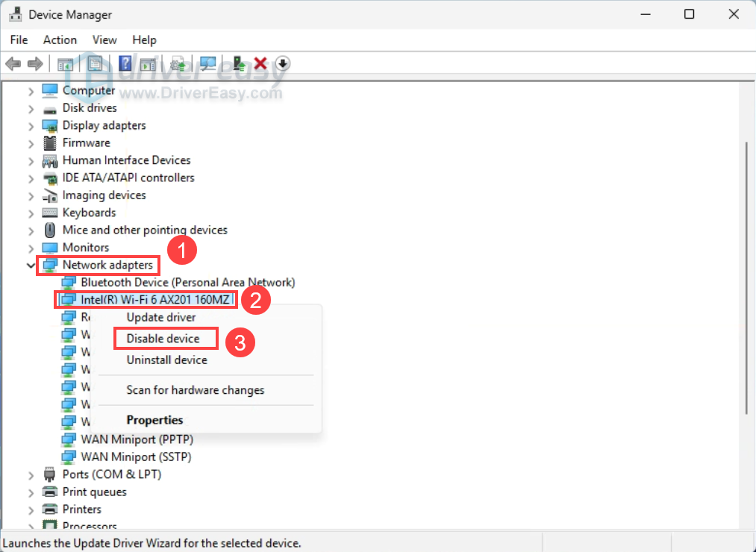Screen dimensions: 756x552
Task: Click the IDE ATA/ATAPI controllers icon
Action: point(50,178)
